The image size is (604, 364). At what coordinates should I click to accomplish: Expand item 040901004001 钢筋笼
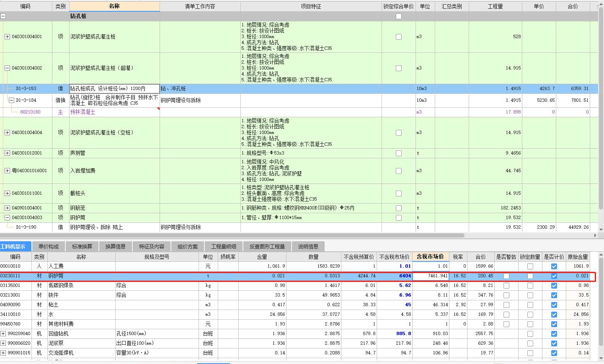(x=7, y=208)
